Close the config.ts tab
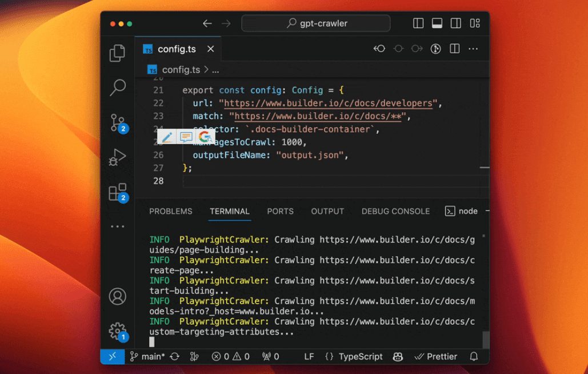Viewport: 588px width, 374px height. click(211, 49)
